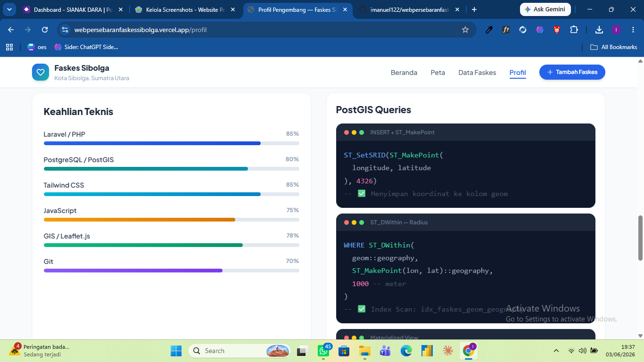Screen dimensions: 644x362
Task: Open the Claude asterisk app in taskbar
Action: click(x=447, y=351)
